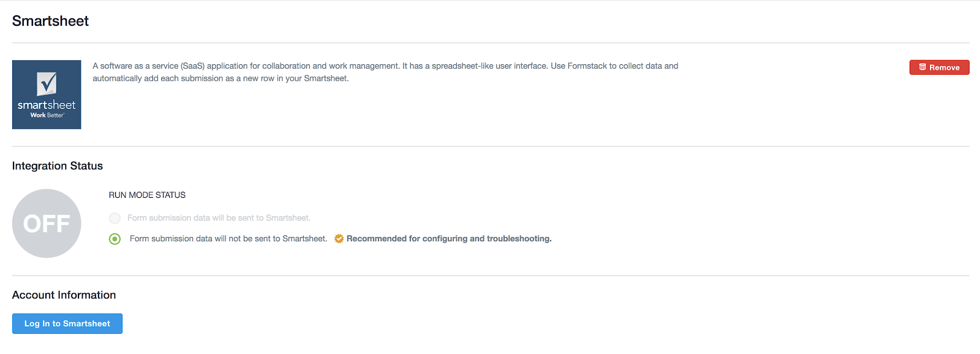Open the Integration Status section
980x354 pixels.
(x=57, y=165)
